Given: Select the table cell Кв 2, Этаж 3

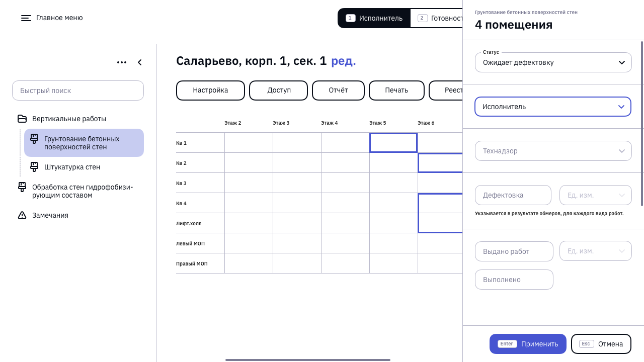Looking at the screenshot, I should pos(297,163).
